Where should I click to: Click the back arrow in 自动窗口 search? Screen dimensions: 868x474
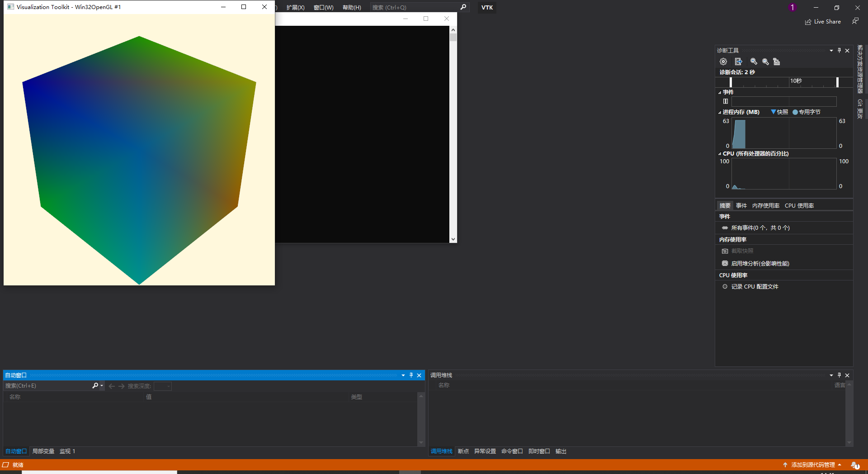coord(112,386)
